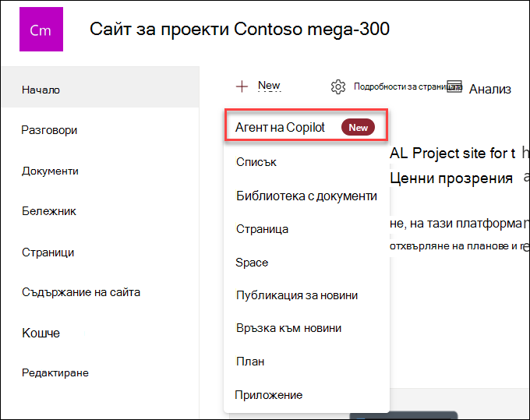The image size is (530, 420).
Task: Open the Анализ command
Action: point(489,89)
